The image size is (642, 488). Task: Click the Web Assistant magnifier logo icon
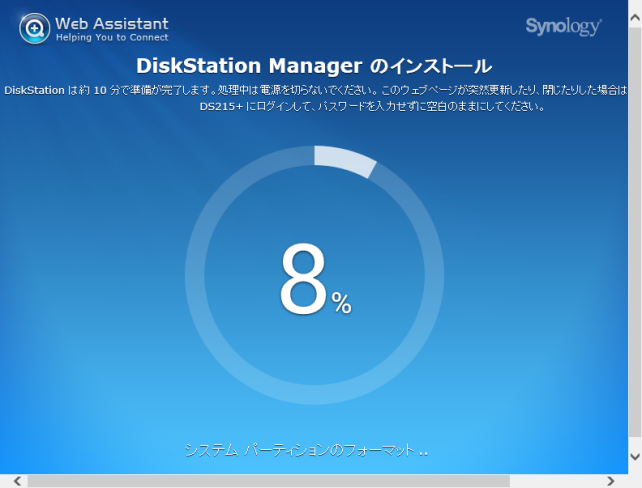click(x=34, y=29)
